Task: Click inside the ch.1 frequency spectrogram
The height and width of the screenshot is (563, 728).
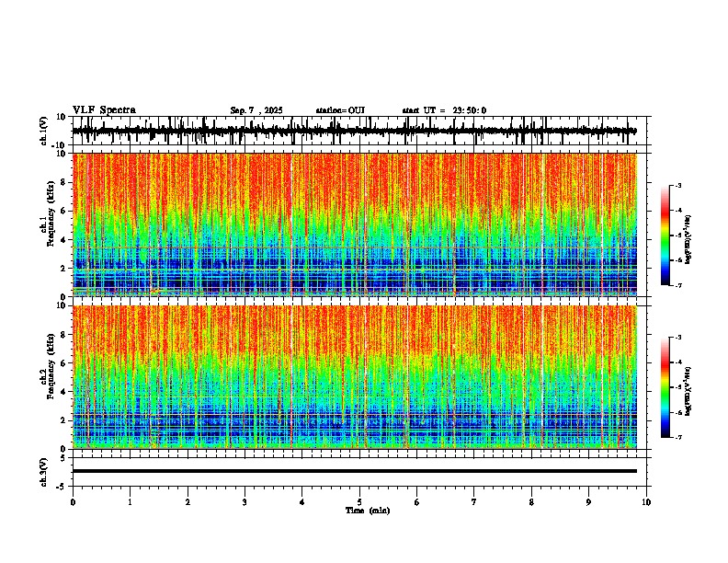Action: [x=355, y=224]
